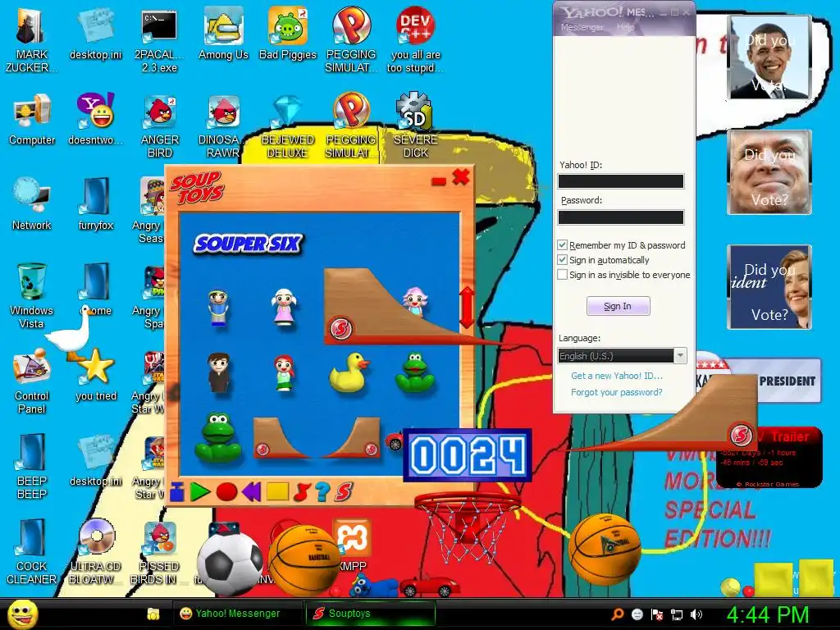Image resolution: width=840 pixels, height=630 pixels.
Task: Open the Help menu in Yahoo Messenger
Action: click(x=625, y=27)
